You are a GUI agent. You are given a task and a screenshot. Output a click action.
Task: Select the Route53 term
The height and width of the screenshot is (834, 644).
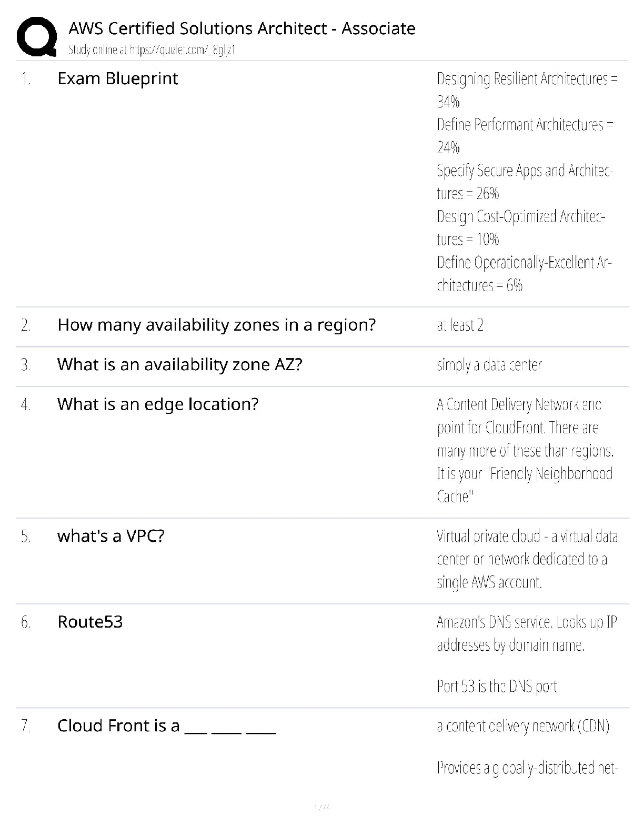point(90,622)
